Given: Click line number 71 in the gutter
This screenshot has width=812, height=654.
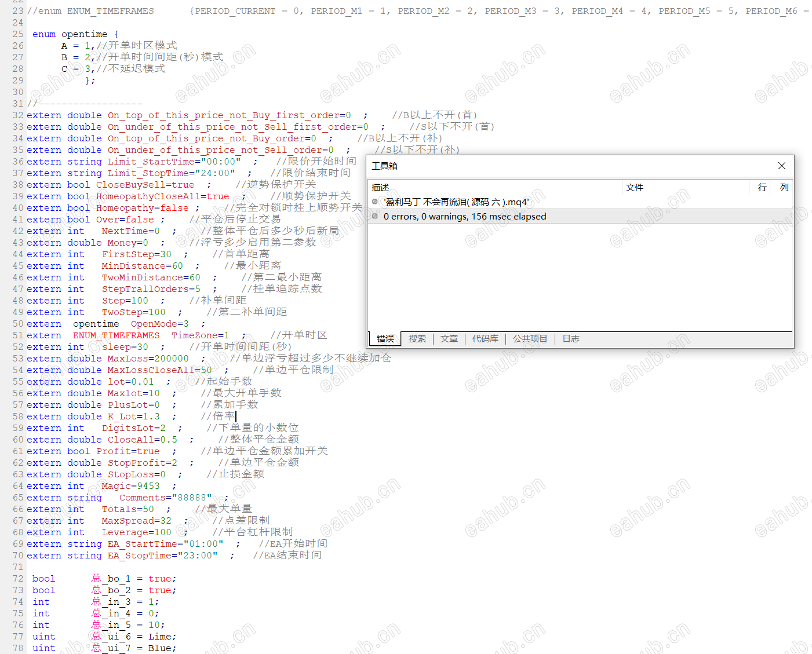Looking at the screenshot, I should point(18,567).
